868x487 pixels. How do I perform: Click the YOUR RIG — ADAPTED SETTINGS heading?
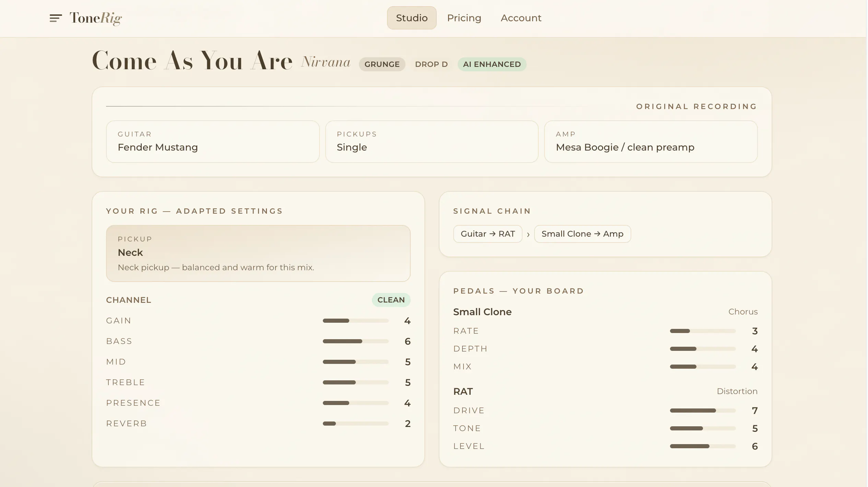(194, 211)
